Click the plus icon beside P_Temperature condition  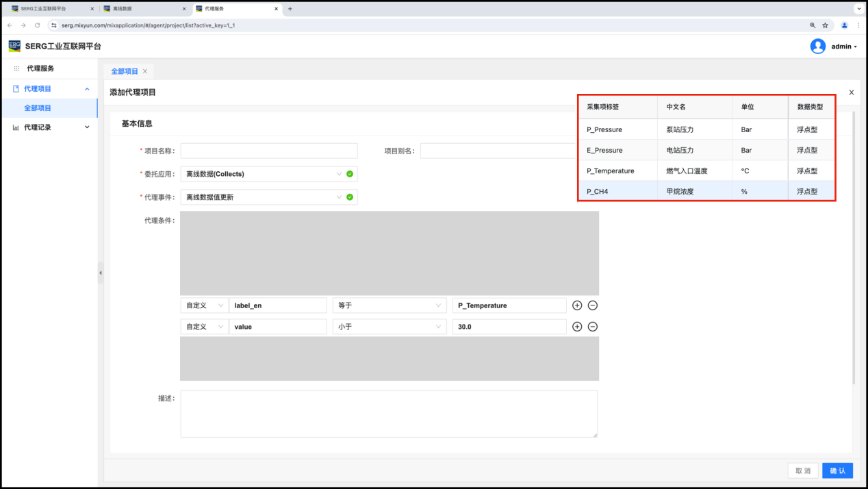(577, 305)
